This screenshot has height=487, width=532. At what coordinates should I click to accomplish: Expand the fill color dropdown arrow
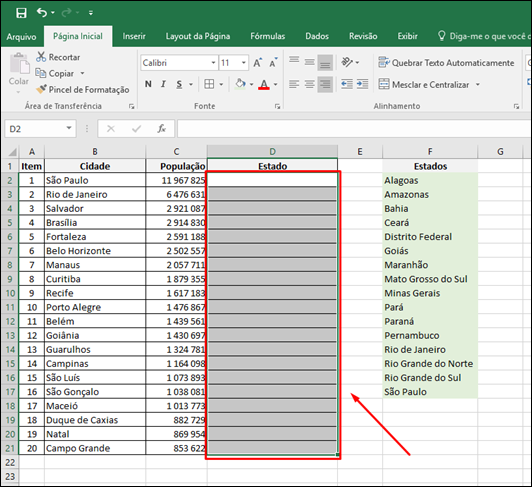[251, 84]
